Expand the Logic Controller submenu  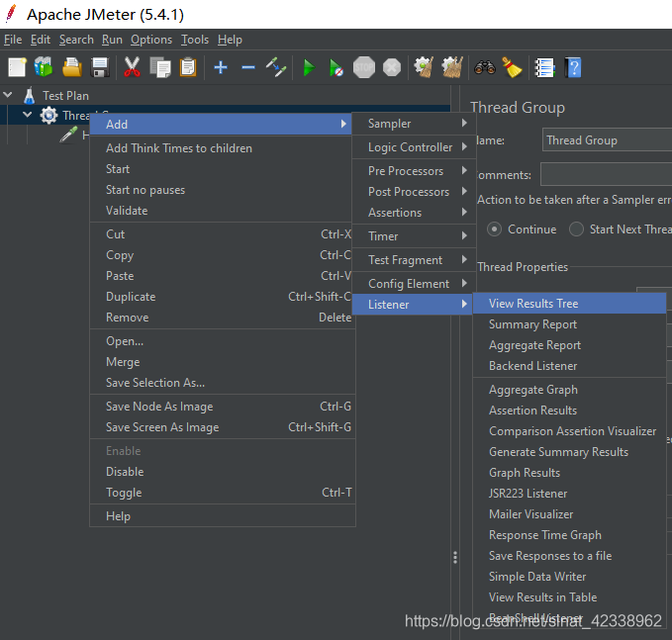pos(414,147)
